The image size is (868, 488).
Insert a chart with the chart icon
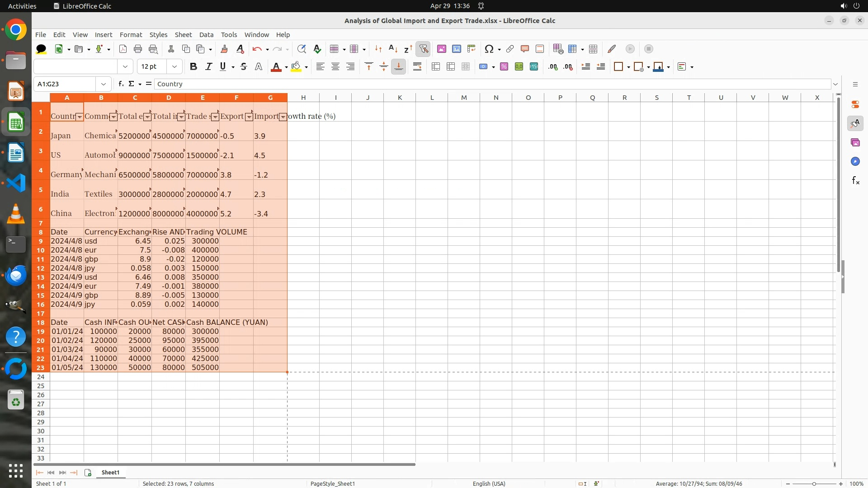click(456, 49)
